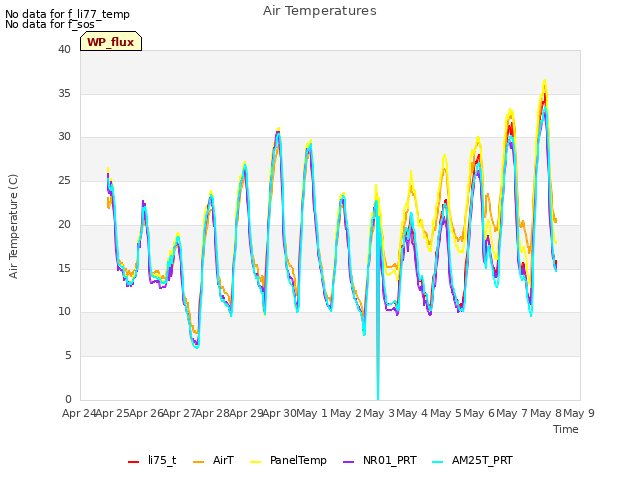Click the Time axis label
640x480 pixels.
566,429
